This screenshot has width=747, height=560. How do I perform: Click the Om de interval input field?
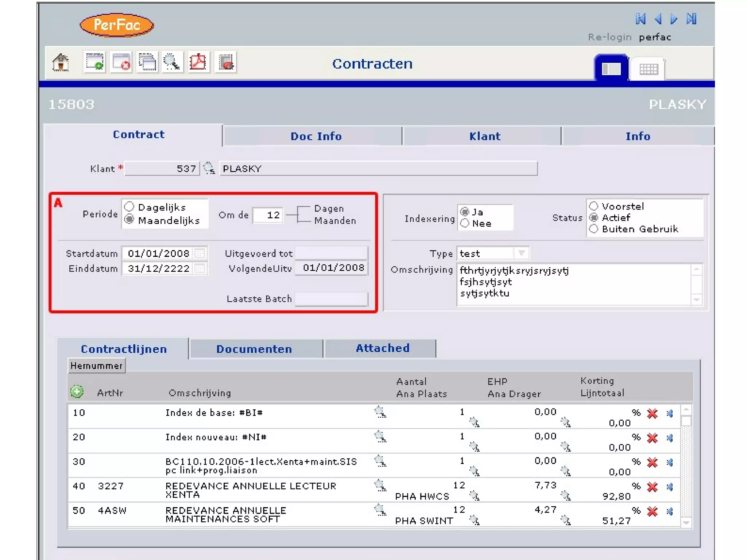(x=268, y=215)
